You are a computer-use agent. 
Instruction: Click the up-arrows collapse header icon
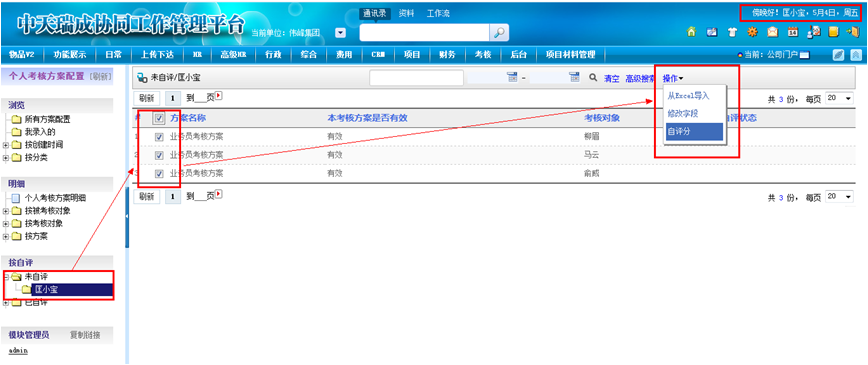[x=856, y=55]
